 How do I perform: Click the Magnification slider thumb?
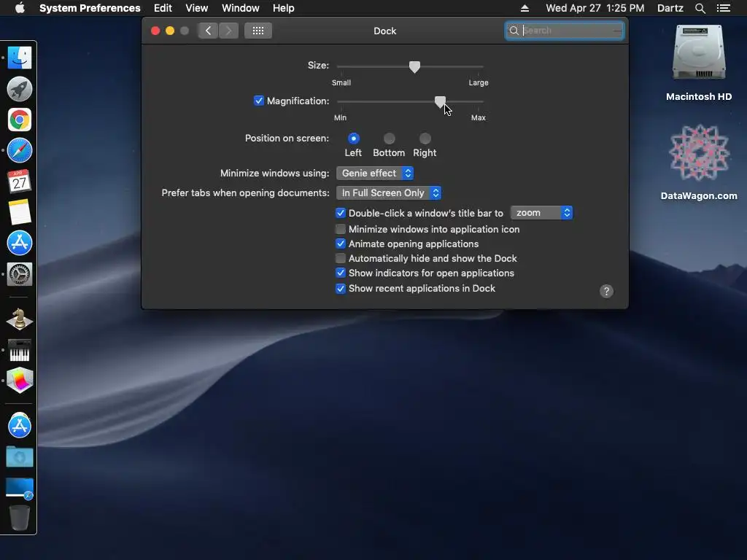coord(440,102)
